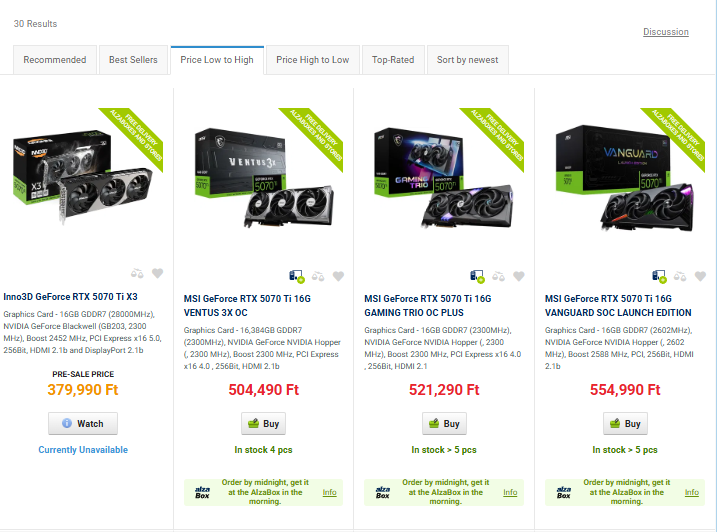Compare the GAMING TRIO OC PLUS card
This screenshot has height=532, width=717.
pyautogui.click(x=498, y=276)
